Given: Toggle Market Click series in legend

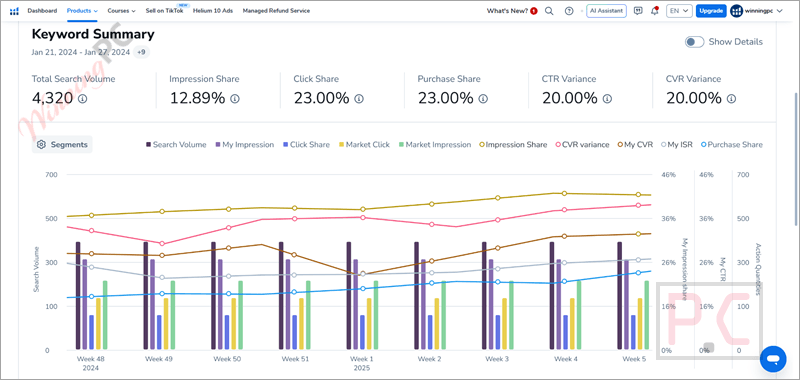Looking at the screenshot, I should pos(364,145).
